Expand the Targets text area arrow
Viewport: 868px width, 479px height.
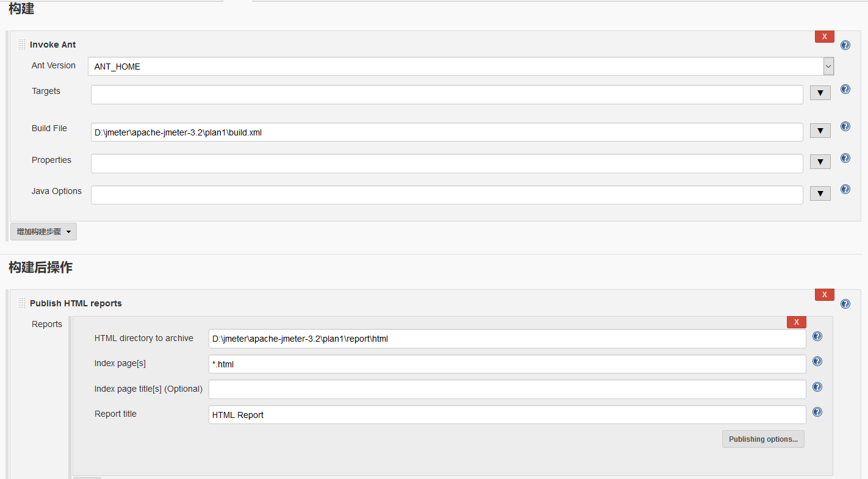[x=820, y=93]
